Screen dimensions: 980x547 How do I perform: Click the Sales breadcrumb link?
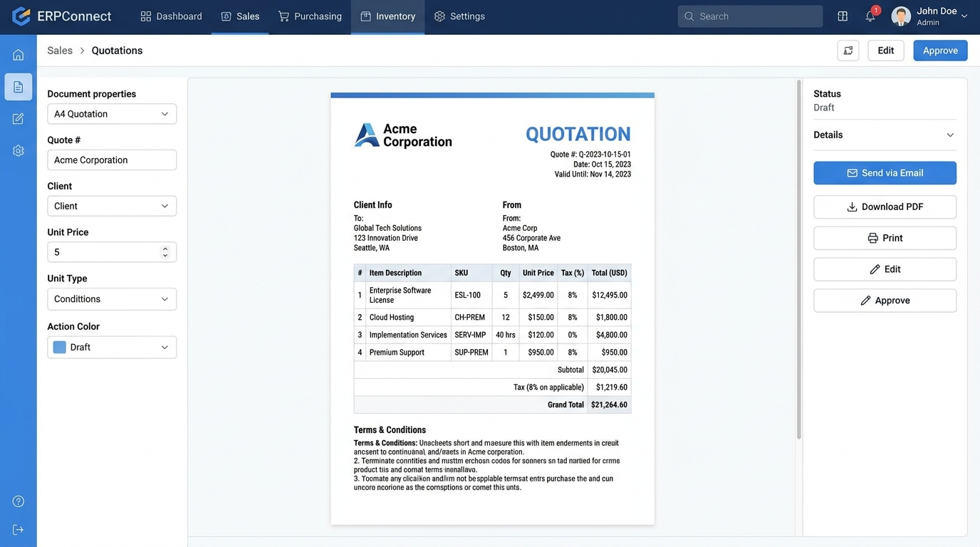60,51
